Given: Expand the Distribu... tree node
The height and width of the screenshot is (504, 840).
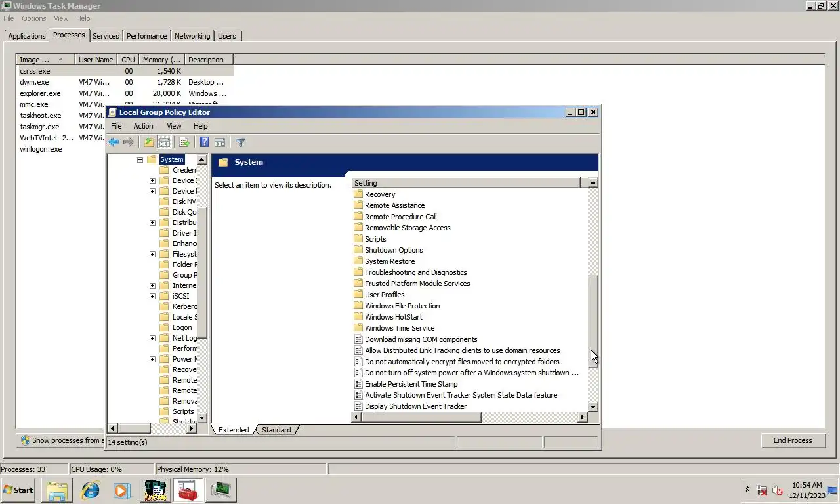Looking at the screenshot, I should click(152, 222).
